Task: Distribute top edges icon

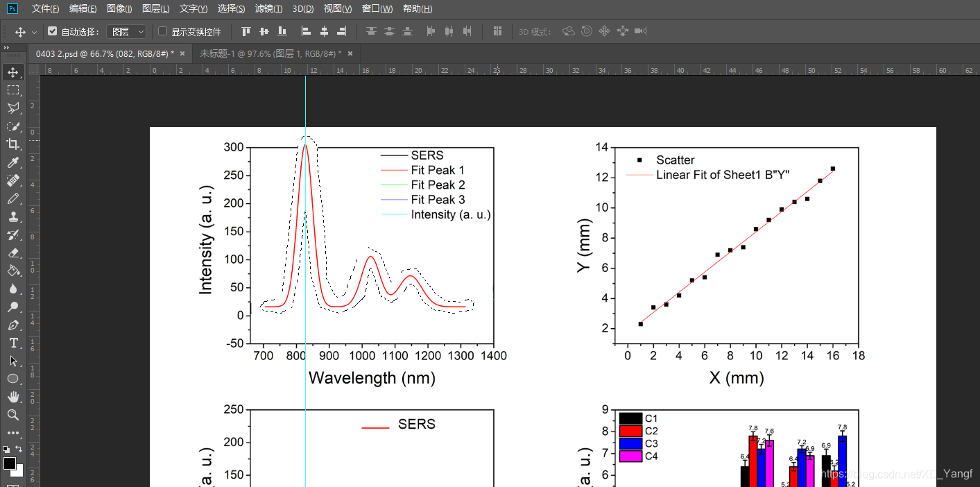Action: pyautogui.click(x=372, y=31)
